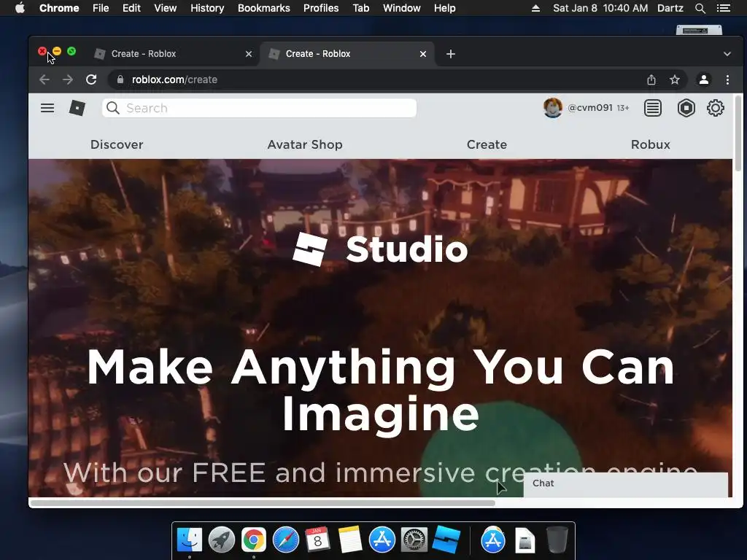Viewport: 747px width, 560px height.
Task: Click the date and time in menu bar
Action: tap(600, 8)
